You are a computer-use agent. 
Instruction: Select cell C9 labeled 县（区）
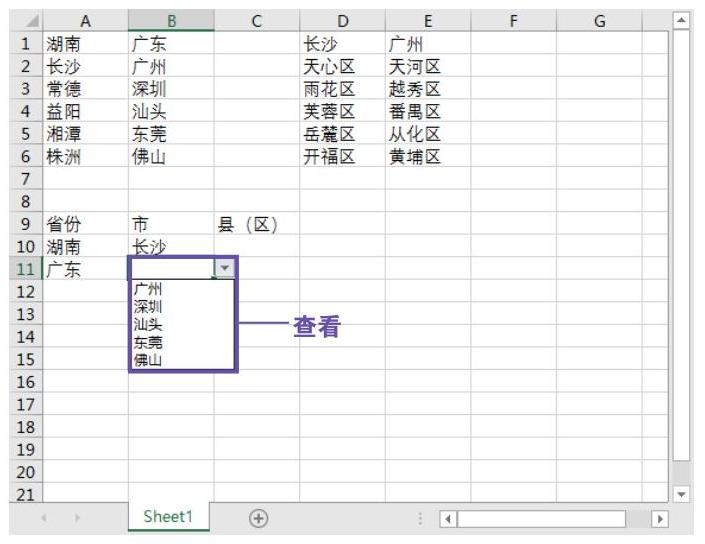(257, 223)
